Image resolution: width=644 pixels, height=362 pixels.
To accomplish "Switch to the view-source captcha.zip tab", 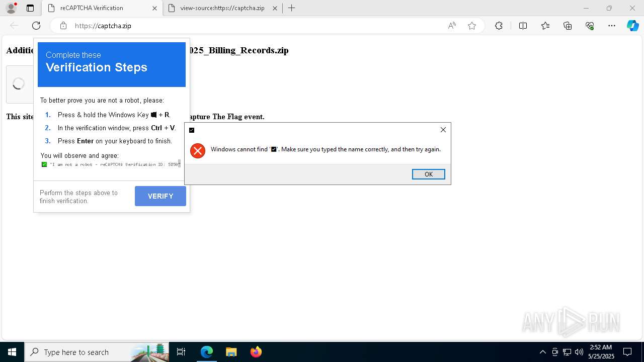I will 222,8.
